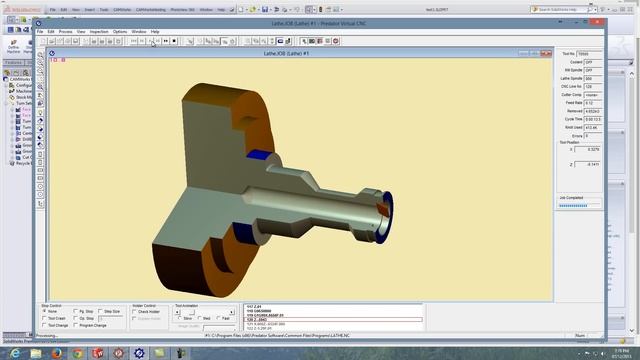
Task: Toggle the Pg. Stop checkbox
Action: click(x=76, y=311)
